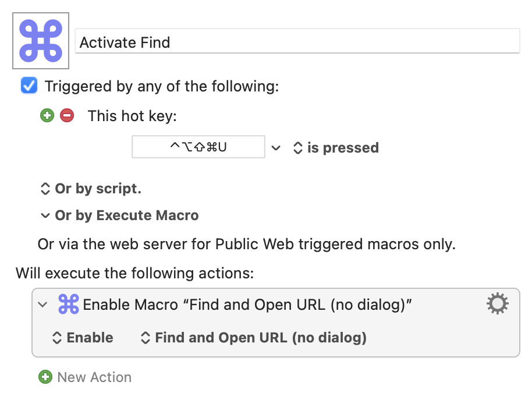
Task: Change the 'is pressed' trigger condition
Action: coord(336,147)
